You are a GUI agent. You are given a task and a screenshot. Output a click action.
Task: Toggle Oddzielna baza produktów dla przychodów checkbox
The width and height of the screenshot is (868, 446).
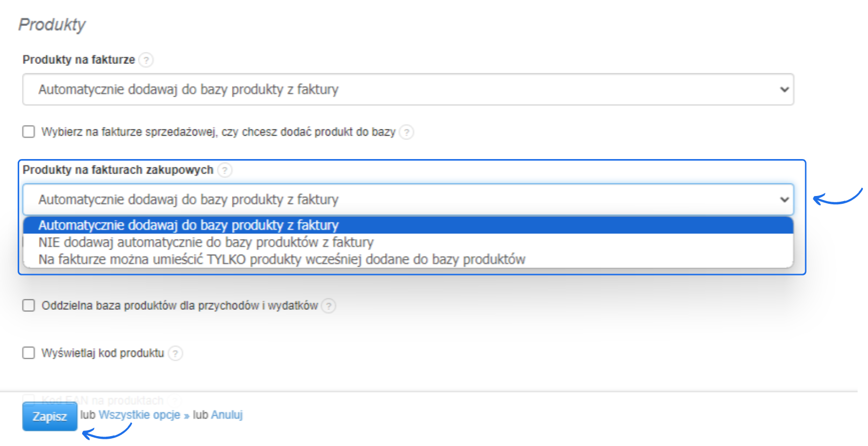[29, 305]
